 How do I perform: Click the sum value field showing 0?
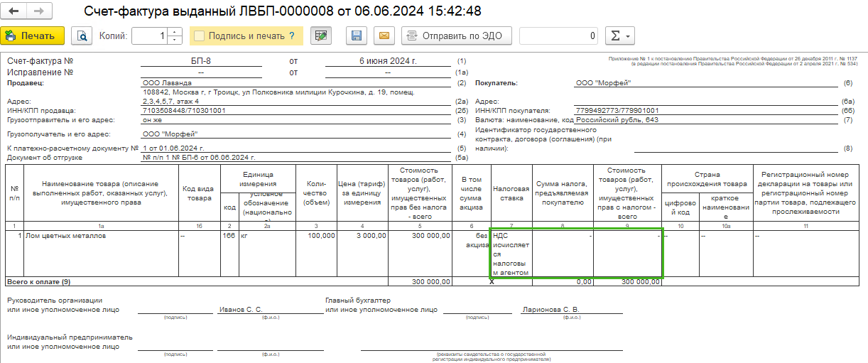559,36
